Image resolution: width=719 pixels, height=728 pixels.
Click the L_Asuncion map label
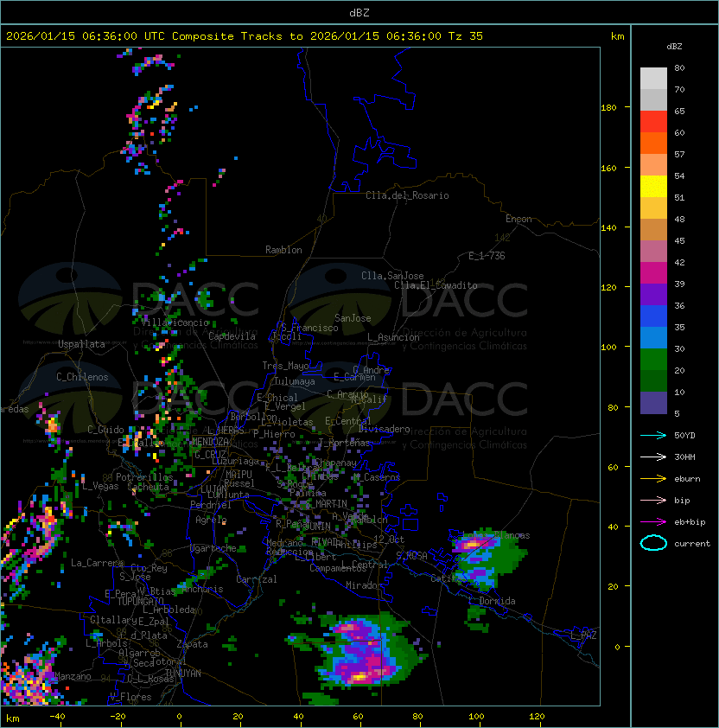point(393,337)
